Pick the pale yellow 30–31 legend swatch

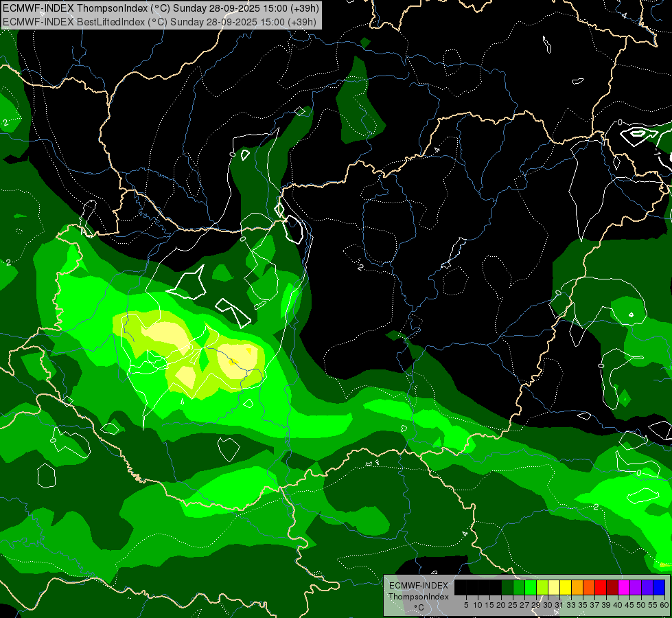pyautogui.click(x=554, y=587)
